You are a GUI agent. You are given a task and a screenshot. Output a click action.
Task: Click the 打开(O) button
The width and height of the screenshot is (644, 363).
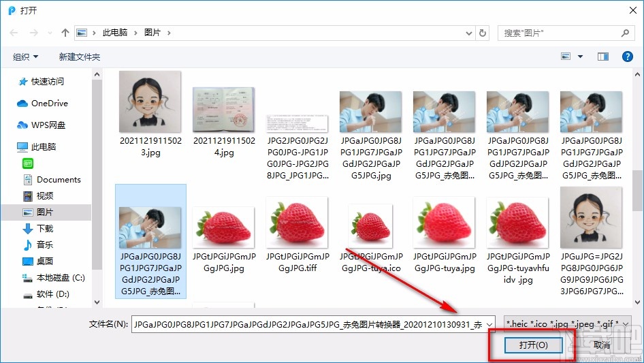pos(533,345)
